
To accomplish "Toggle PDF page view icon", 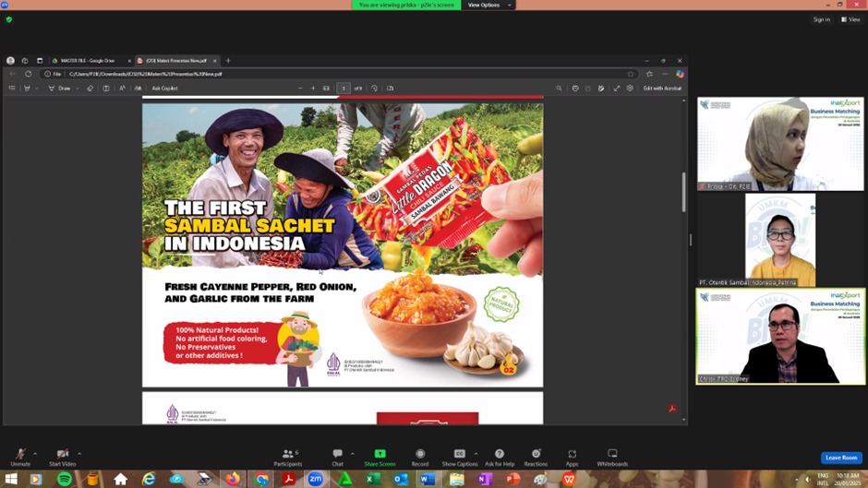I will point(391,88).
